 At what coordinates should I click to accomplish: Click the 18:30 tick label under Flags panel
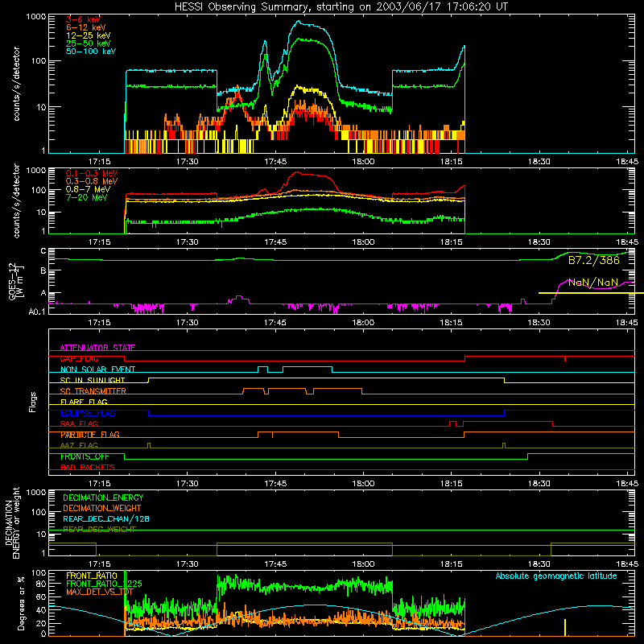point(539,484)
